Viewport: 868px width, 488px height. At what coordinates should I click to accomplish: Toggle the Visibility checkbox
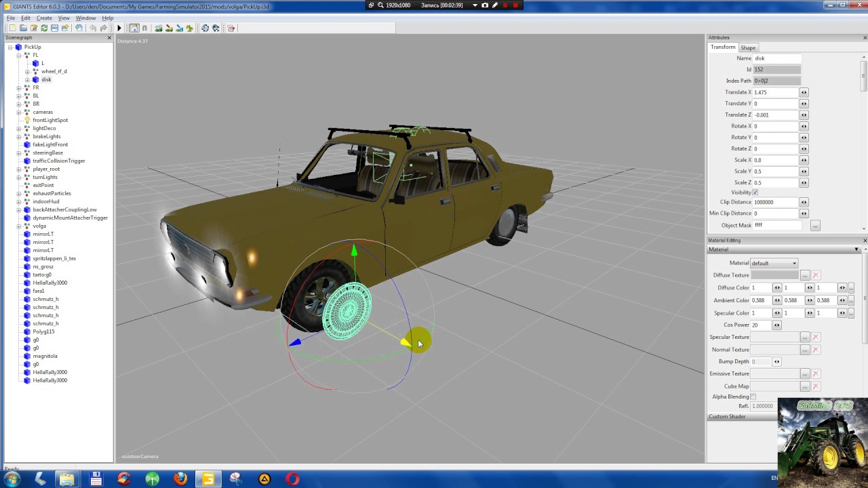tap(755, 192)
